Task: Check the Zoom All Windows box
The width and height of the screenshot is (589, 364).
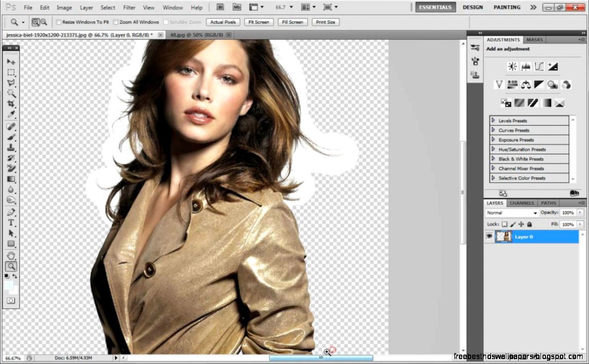Action: pyautogui.click(x=116, y=22)
